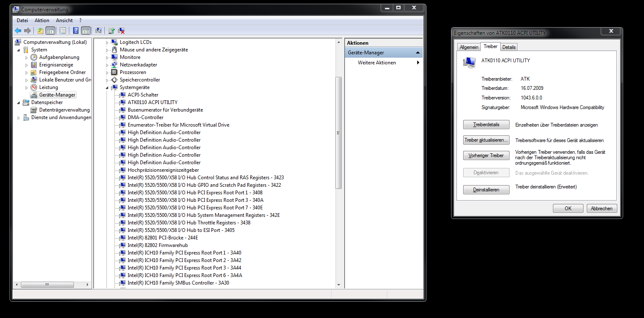
Task: Select Enumerator-Treiber für Microsoft Virtual Drive
Action: (x=178, y=125)
